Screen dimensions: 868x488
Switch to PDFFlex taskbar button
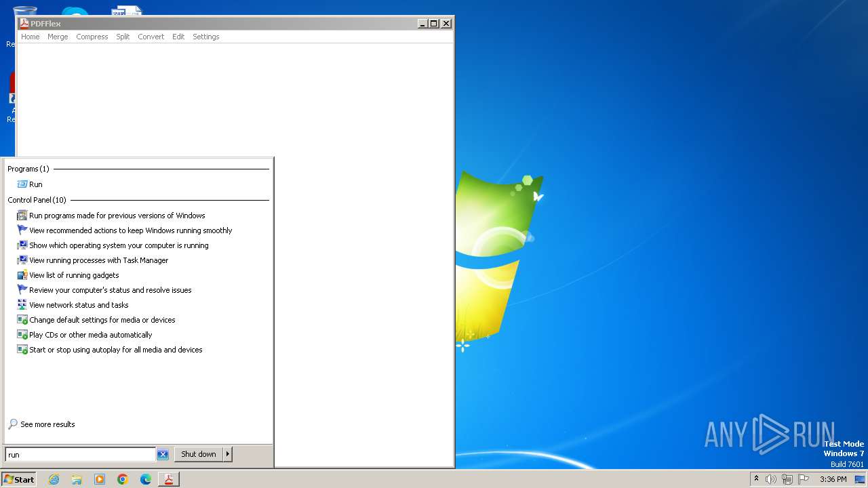click(169, 479)
